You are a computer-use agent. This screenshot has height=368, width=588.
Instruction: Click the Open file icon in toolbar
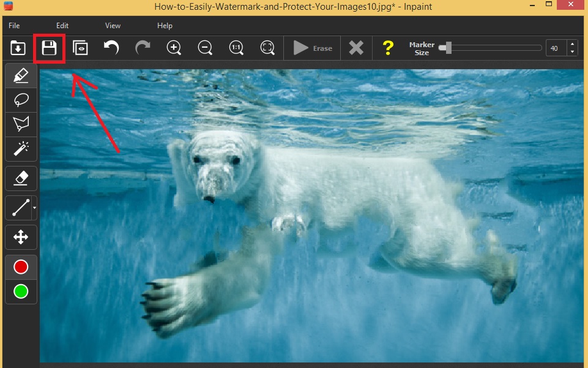pos(18,48)
